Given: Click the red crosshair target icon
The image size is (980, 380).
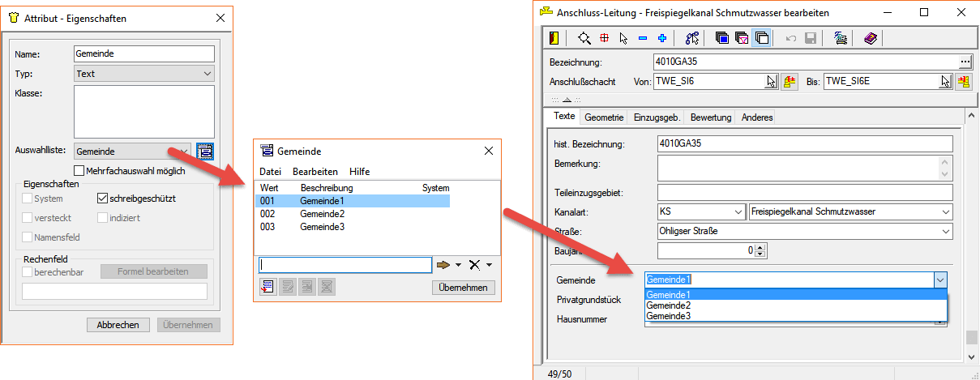Looking at the screenshot, I should tap(604, 38).
